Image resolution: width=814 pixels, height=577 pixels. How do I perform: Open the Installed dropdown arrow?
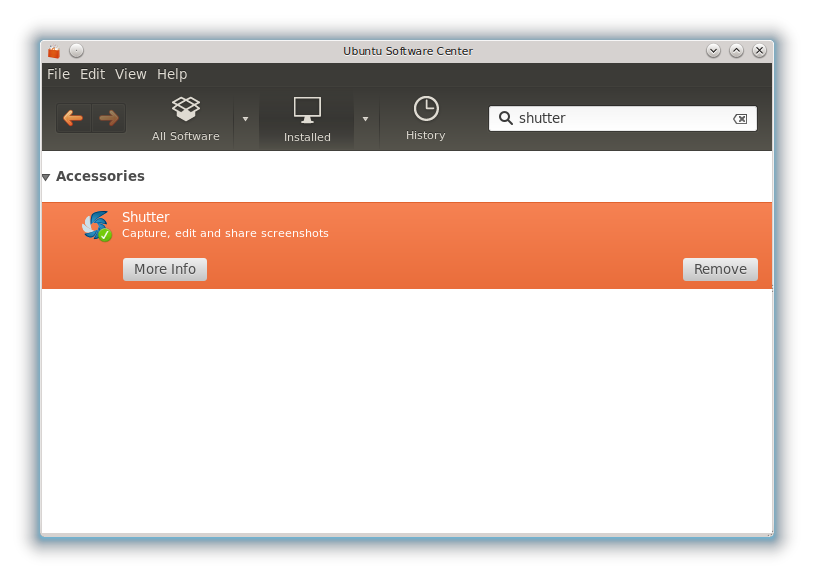365,119
